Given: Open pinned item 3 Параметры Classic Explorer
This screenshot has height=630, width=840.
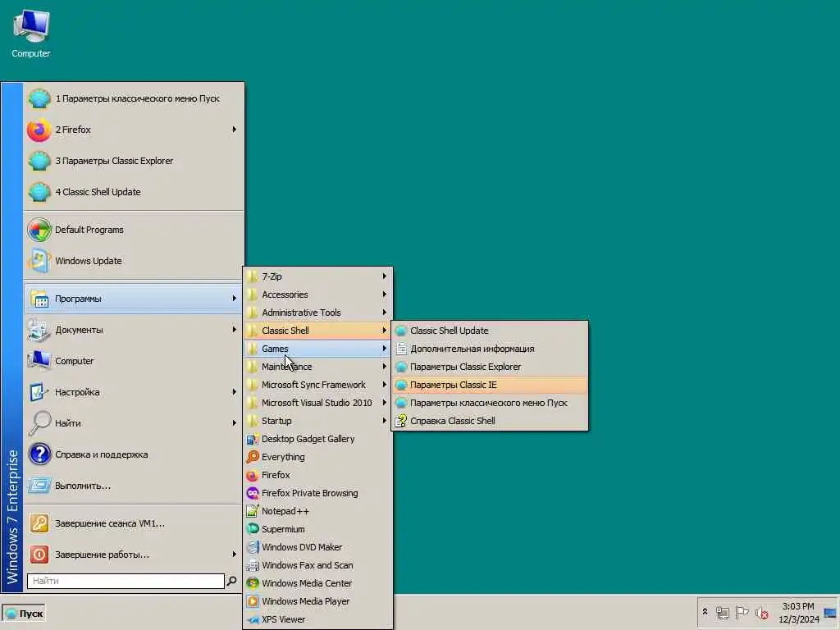Looking at the screenshot, I should pyautogui.click(x=134, y=161).
